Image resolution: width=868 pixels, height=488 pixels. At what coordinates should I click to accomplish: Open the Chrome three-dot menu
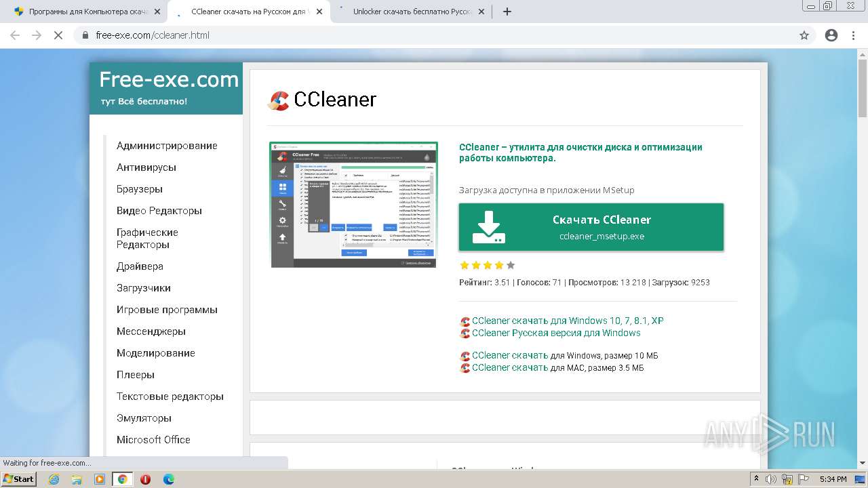point(853,35)
